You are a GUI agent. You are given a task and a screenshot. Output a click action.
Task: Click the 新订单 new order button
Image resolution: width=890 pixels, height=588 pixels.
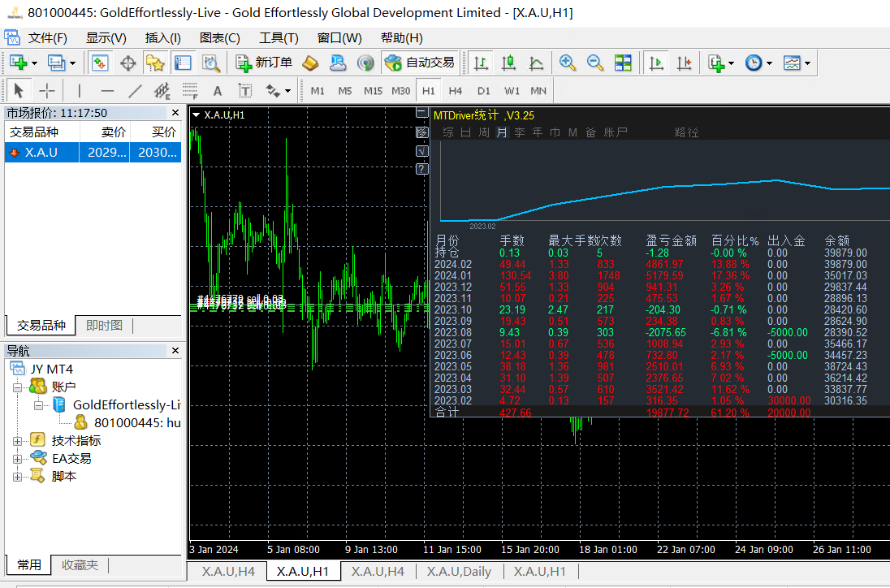coord(264,63)
